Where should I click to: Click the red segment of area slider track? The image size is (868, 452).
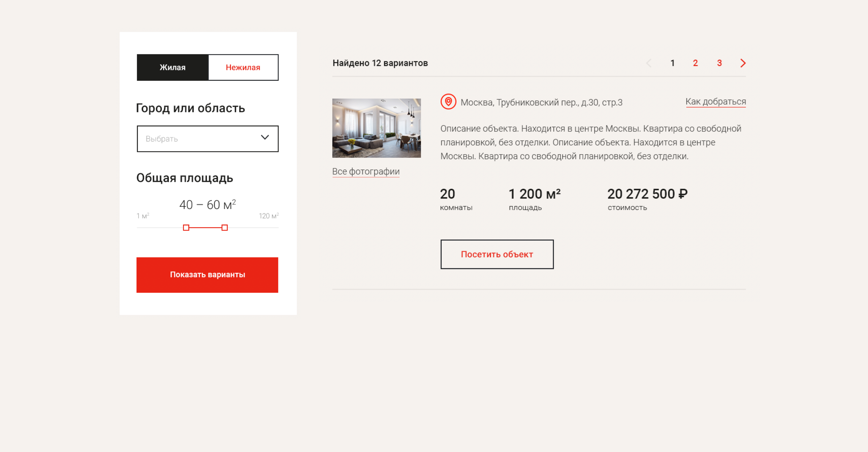[205, 228]
